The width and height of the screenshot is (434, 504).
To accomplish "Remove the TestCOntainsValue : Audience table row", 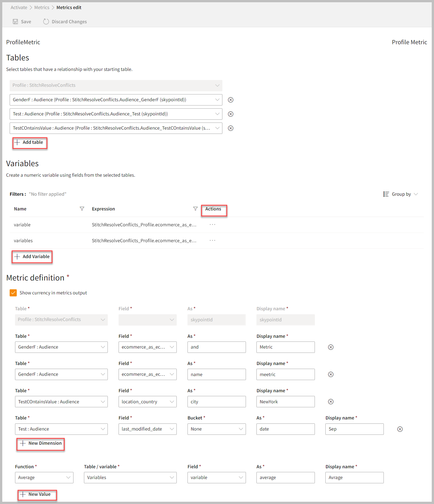I will (231, 128).
